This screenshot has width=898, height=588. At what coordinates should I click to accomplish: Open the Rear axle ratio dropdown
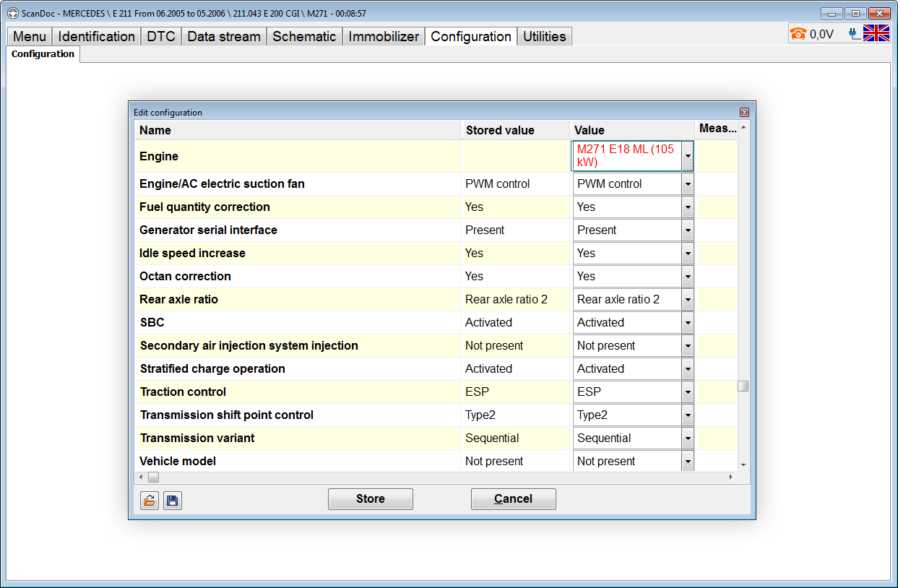[688, 300]
